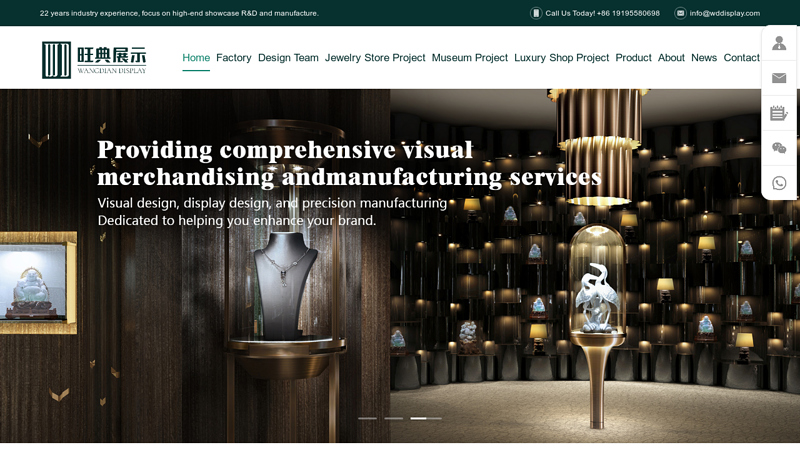This screenshot has width=800, height=450.
Task: Go to Jewelry Store Project
Action: 375,58
